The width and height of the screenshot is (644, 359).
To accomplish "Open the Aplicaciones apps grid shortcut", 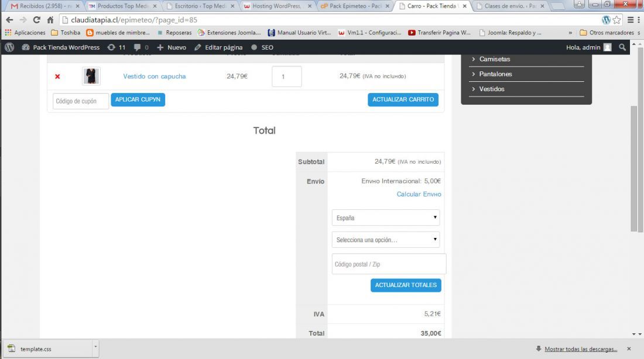I will [x=25, y=32].
